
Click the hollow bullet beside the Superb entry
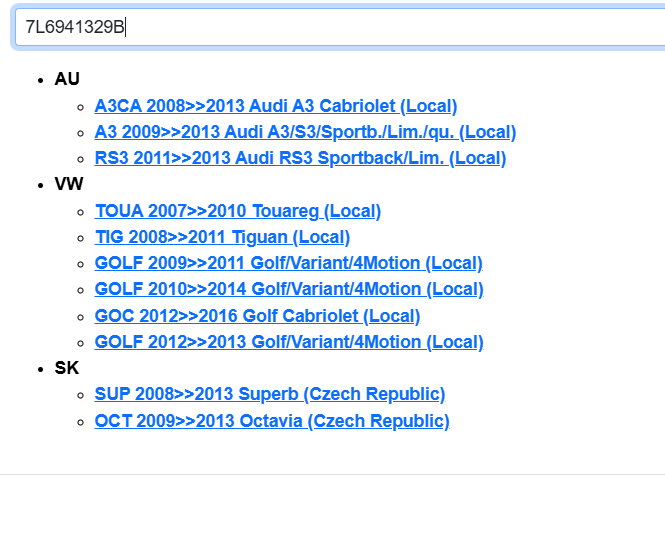click(79, 395)
